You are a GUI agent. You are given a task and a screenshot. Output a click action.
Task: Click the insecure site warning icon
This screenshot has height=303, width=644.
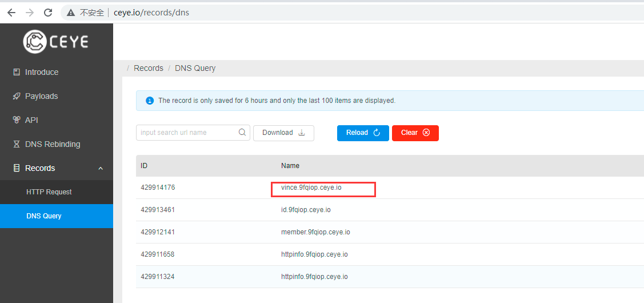click(x=71, y=13)
